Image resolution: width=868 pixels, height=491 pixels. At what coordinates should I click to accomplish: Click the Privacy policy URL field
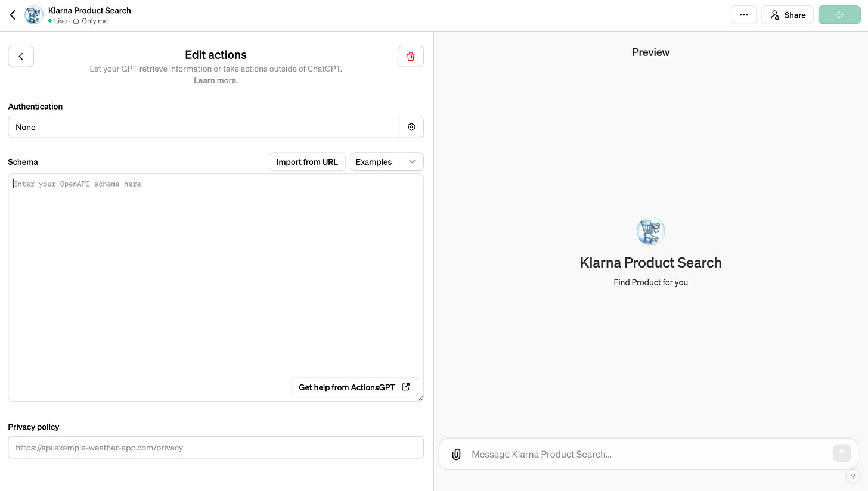coord(216,448)
